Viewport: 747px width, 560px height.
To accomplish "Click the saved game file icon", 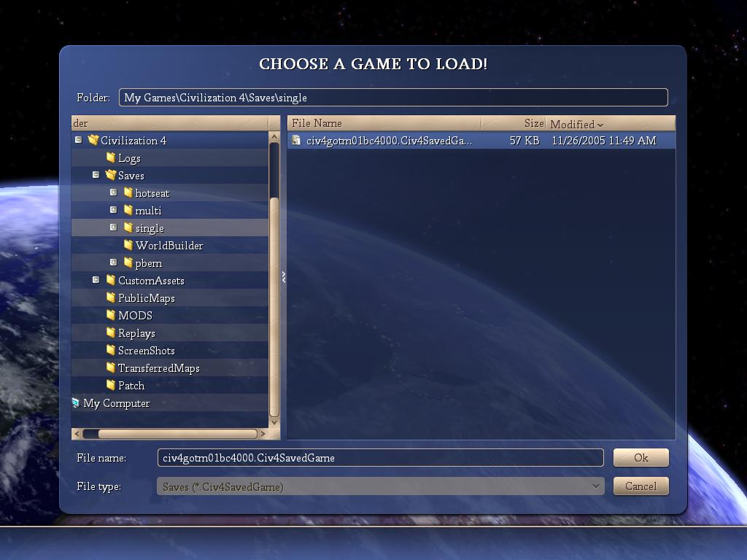I will [296, 140].
